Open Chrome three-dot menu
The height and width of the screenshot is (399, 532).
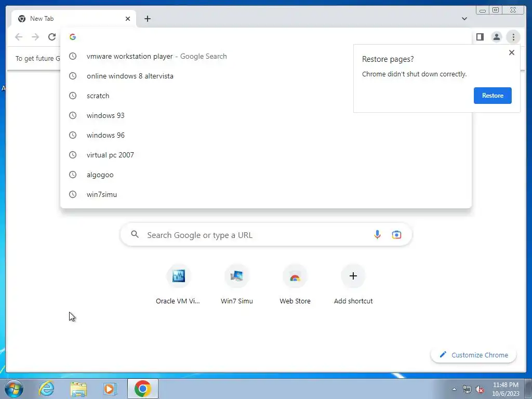point(513,37)
